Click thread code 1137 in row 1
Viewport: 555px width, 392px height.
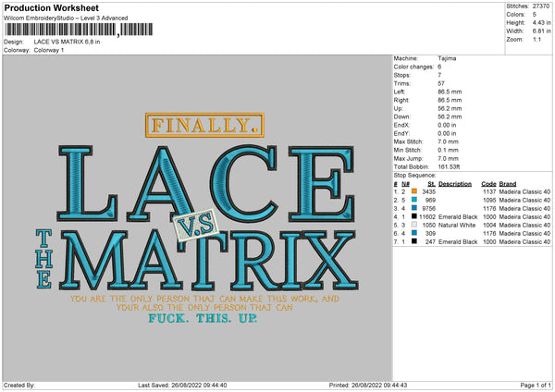pos(489,191)
